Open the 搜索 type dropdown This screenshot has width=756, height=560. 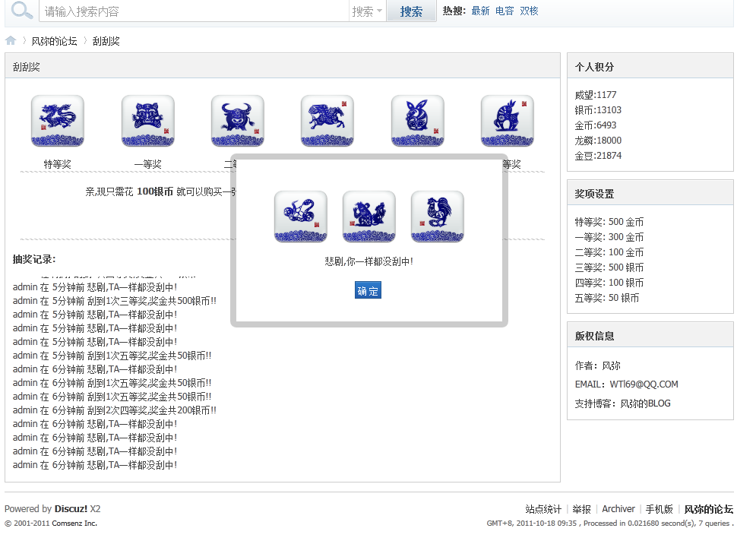[x=367, y=11]
